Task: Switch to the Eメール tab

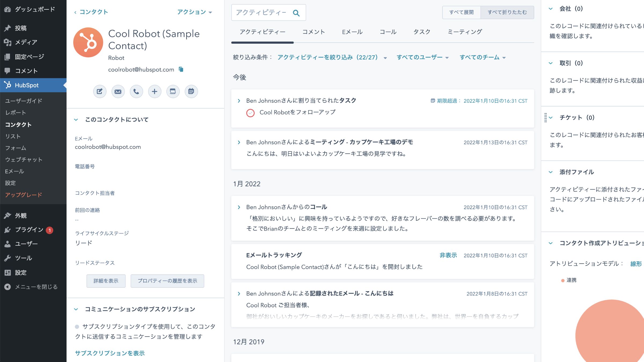Action: 352,32
